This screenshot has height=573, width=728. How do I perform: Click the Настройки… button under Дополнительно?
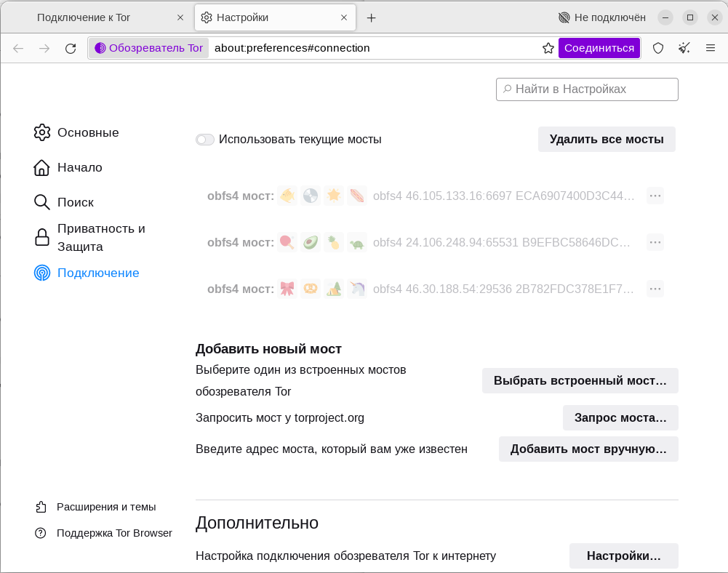coord(623,556)
